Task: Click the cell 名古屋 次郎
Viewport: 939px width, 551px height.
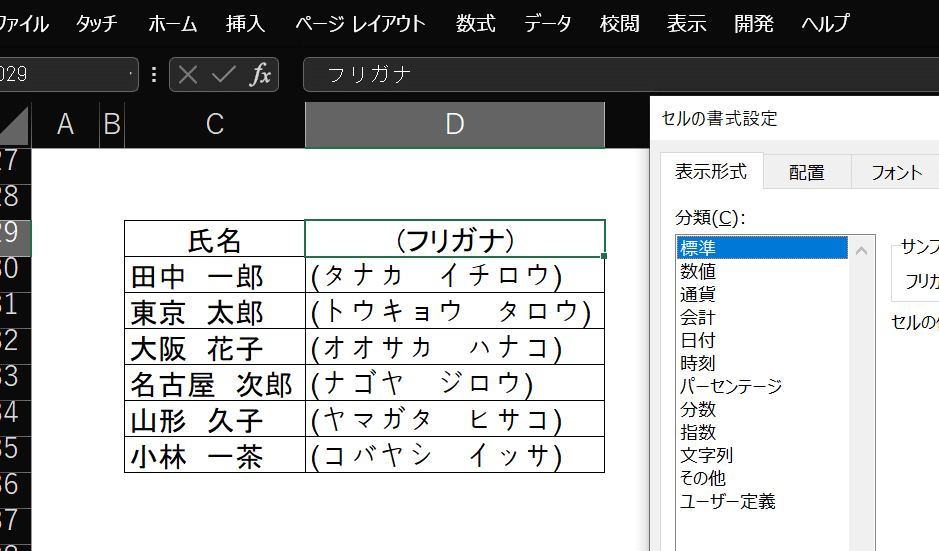Action: point(215,383)
